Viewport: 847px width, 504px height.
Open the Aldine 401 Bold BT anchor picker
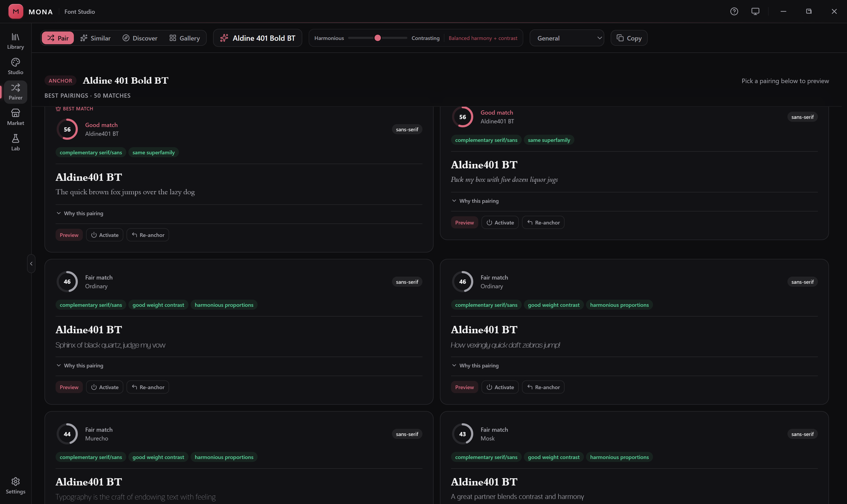click(258, 38)
